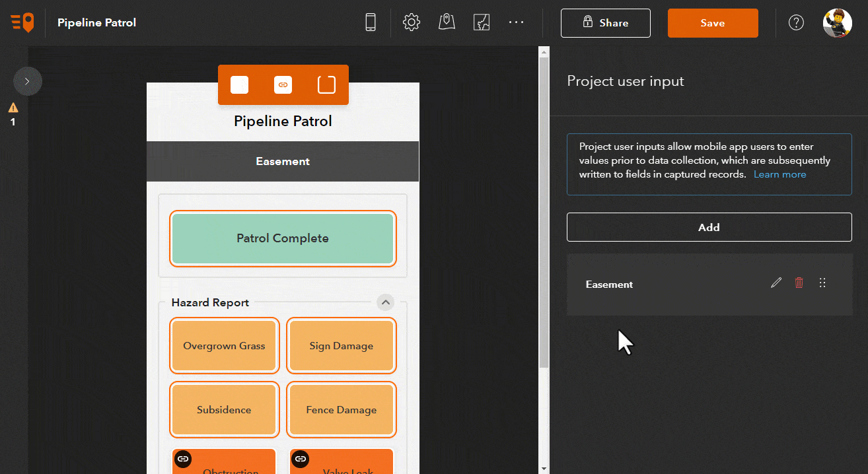Grab the reorder handle beside Easement
The width and height of the screenshot is (868, 474).
pyautogui.click(x=822, y=283)
